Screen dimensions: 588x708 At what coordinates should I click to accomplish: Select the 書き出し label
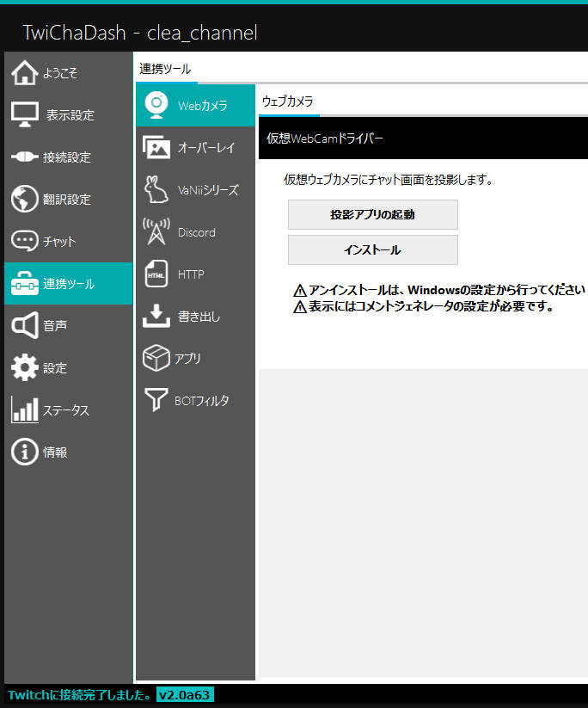[199, 316]
